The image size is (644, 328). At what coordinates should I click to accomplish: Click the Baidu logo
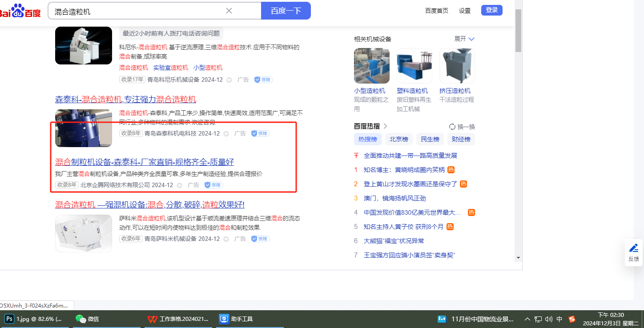pos(20,11)
